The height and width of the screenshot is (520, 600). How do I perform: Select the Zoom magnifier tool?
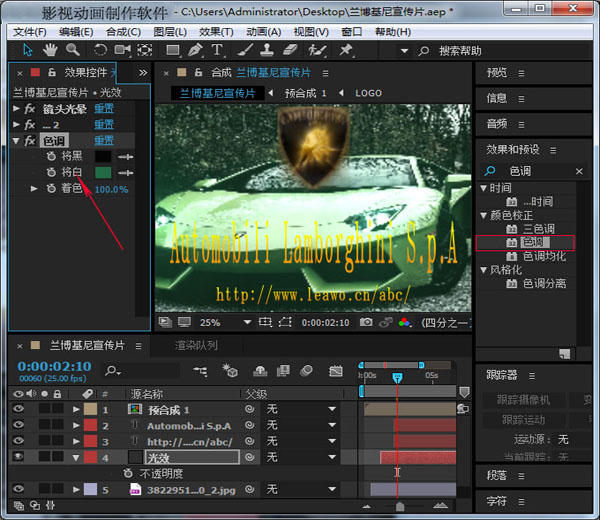pos(72,50)
